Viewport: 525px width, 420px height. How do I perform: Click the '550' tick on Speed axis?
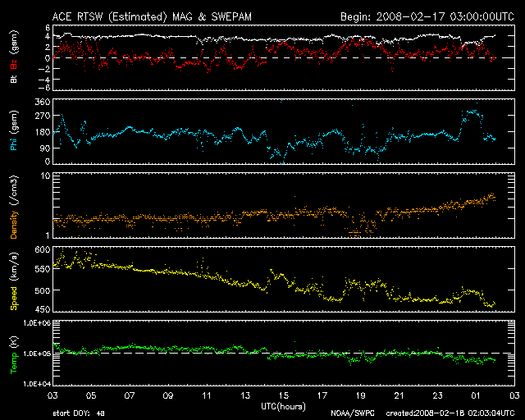tap(42, 269)
